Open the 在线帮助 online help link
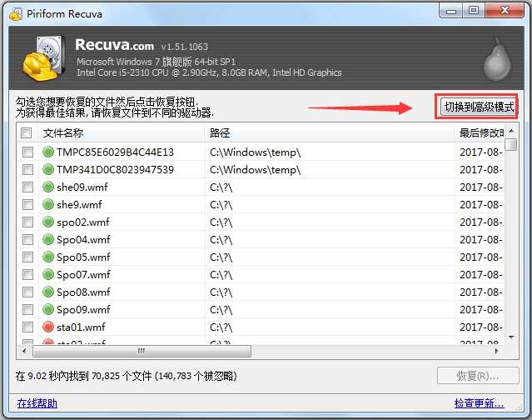This screenshot has height=420, width=532. (37, 403)
